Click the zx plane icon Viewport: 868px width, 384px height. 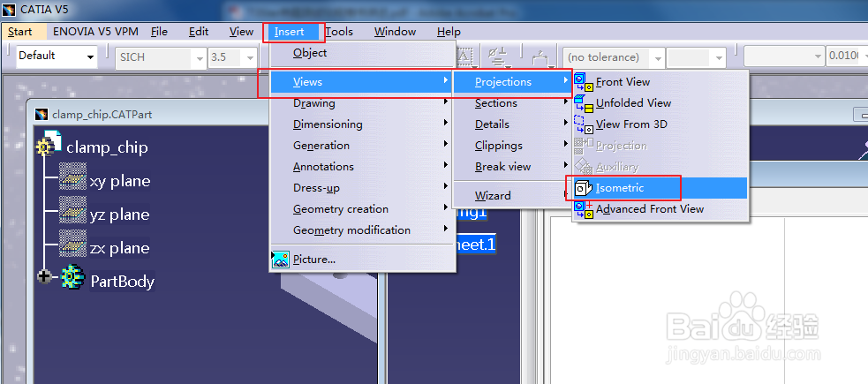72,244
